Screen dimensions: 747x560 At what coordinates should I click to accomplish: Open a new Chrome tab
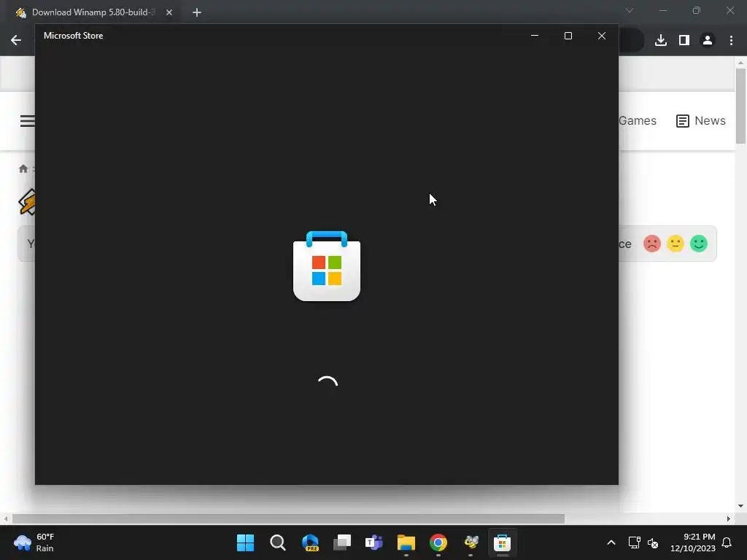click(x=197, y=12)
